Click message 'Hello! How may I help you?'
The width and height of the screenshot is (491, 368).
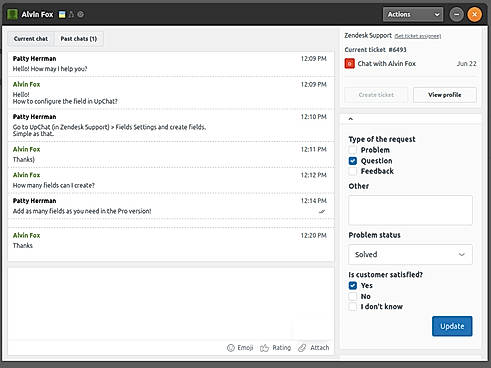click(x=50, y=69)
